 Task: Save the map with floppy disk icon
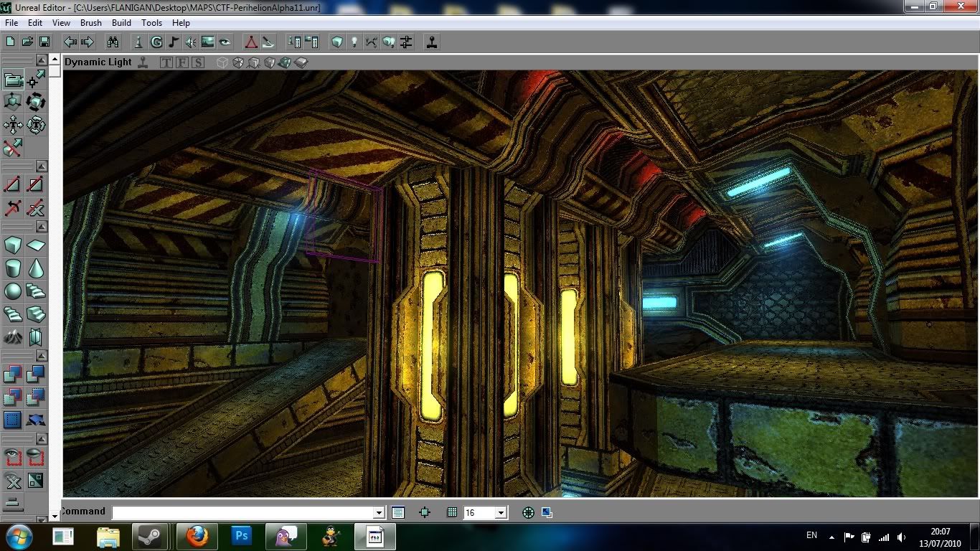click(44, 42)
